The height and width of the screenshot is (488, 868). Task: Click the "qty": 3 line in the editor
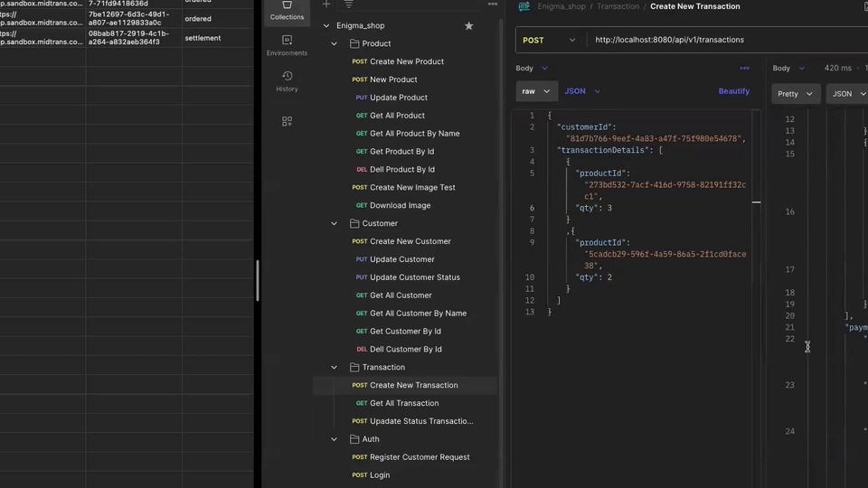click(593, 208)
